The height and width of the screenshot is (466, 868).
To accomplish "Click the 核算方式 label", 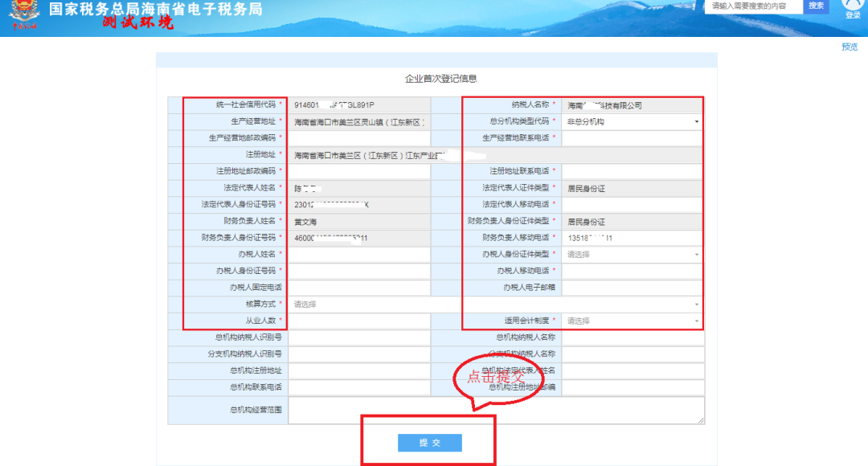I will click(x=260, y=304).
